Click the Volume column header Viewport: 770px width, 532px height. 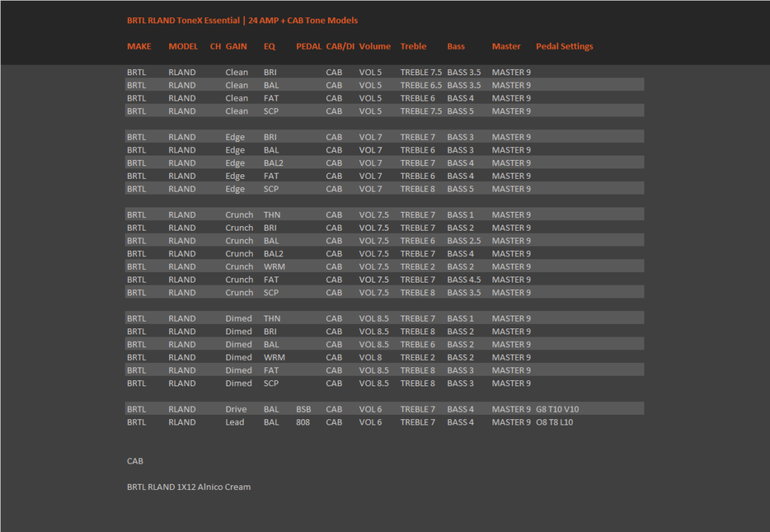point(374,46)
